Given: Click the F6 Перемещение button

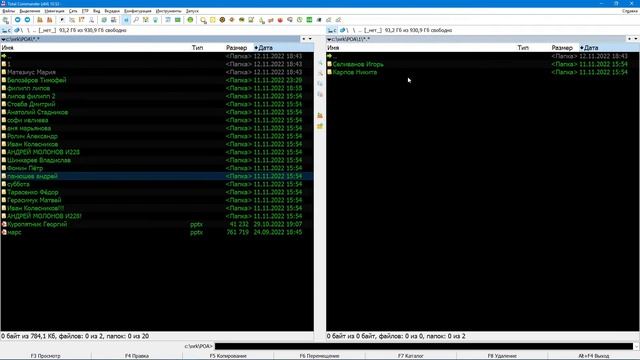Looking at the screenshot, I should (x=320, y=356).
